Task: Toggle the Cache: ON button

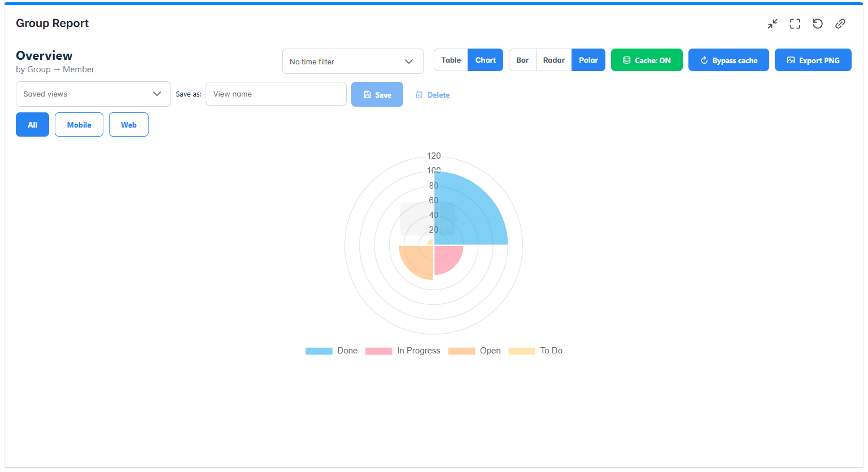Action: pos(647,60)
